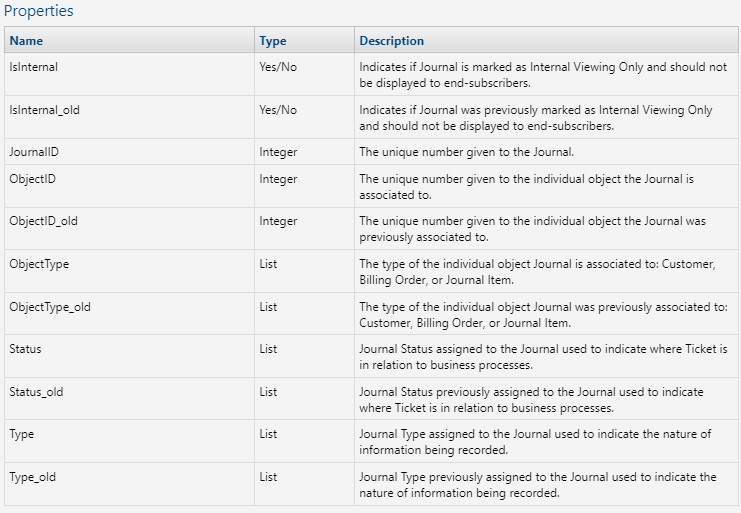Screen dimensions: 741x513
Task: Click List type in Status row
Action: pos(268,349)
